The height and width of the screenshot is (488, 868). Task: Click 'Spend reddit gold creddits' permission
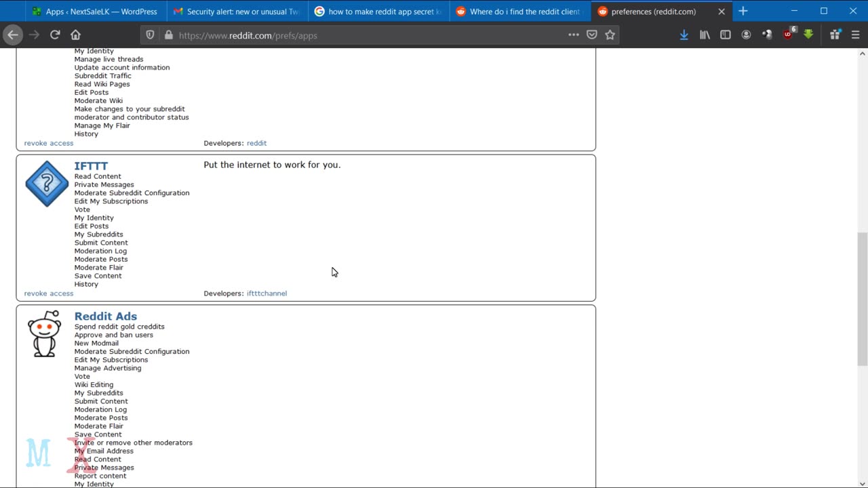119,327
